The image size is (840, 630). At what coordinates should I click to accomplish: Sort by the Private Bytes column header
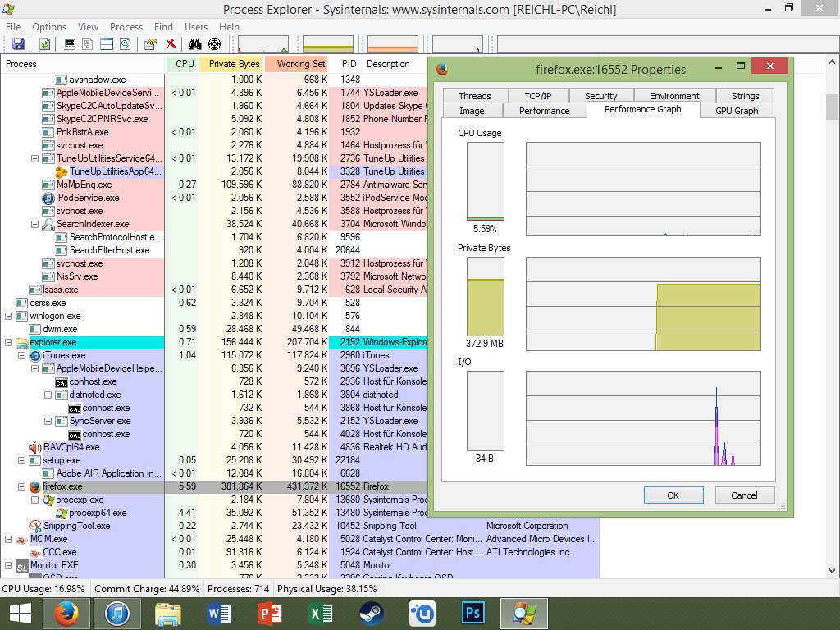tap(231, 64)
